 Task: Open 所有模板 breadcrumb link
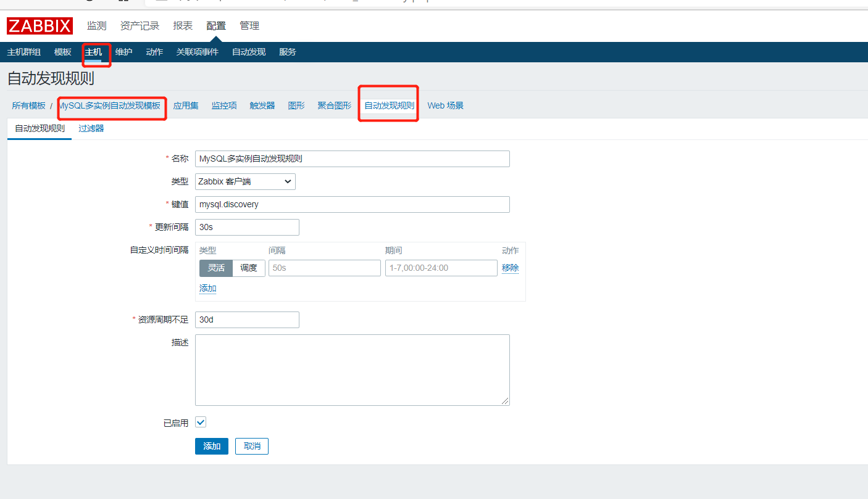pos(29,105)
